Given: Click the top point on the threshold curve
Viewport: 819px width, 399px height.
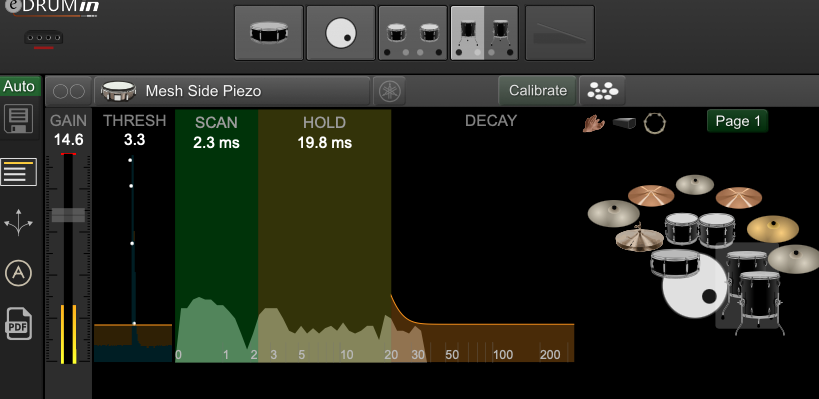Looking at the screenshot, I should 130,160.
